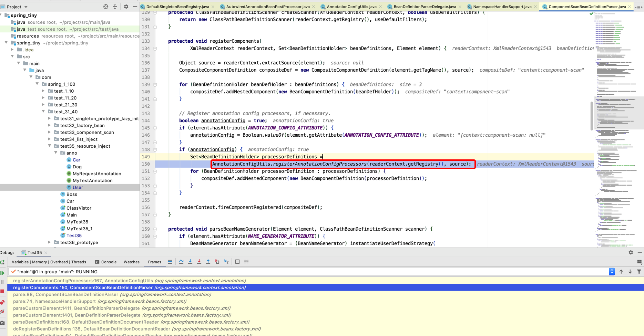
Task: Collapse the src folder
Action: [x=12, y=56]
